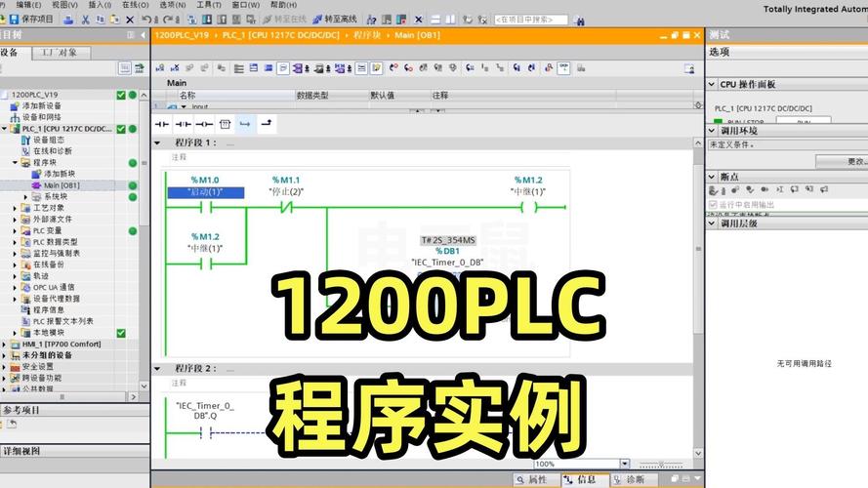
Task: Click the Print icon in main toolbar
Action: coord(68,20)
